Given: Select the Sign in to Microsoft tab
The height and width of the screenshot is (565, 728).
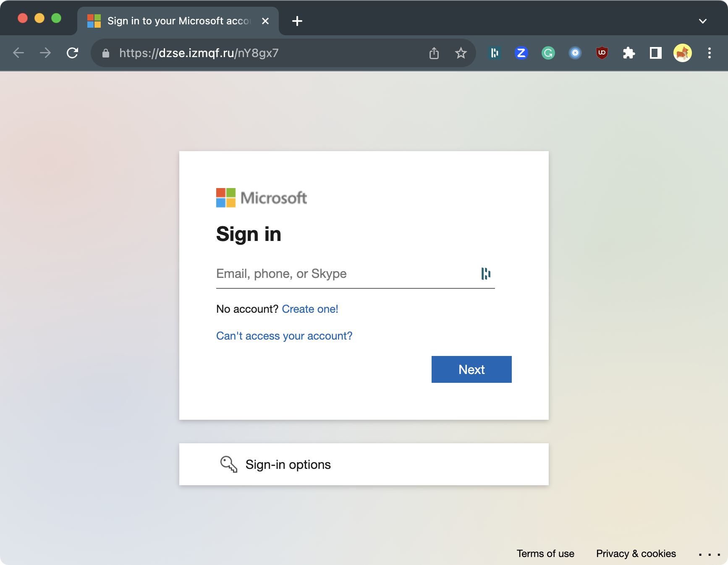Looking at the screenshot, I should click(178, 21).
